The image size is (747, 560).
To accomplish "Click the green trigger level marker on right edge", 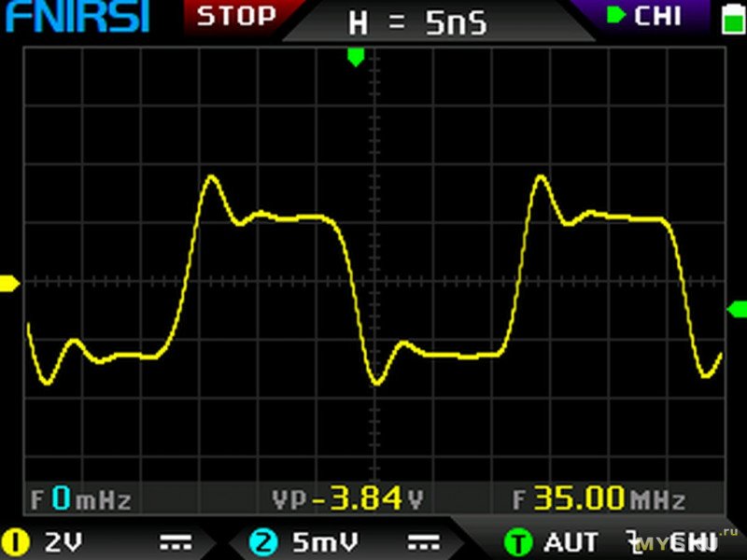I will 737,309.
